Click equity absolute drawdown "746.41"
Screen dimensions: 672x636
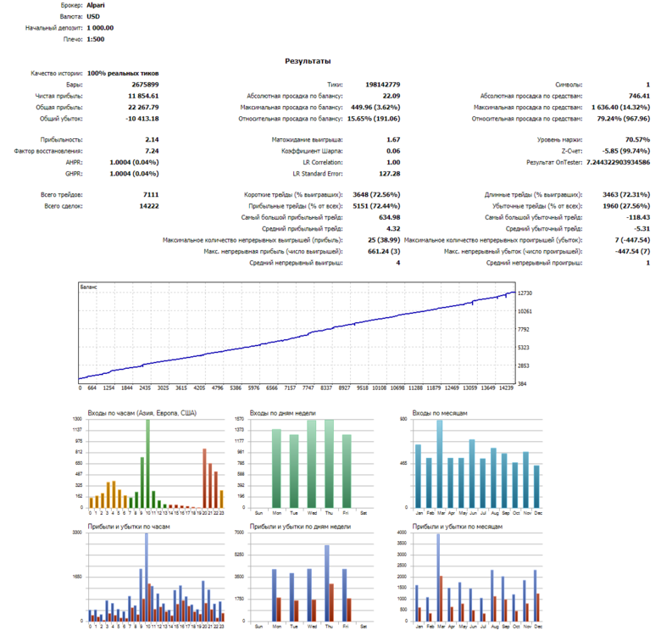click(639, 96)
